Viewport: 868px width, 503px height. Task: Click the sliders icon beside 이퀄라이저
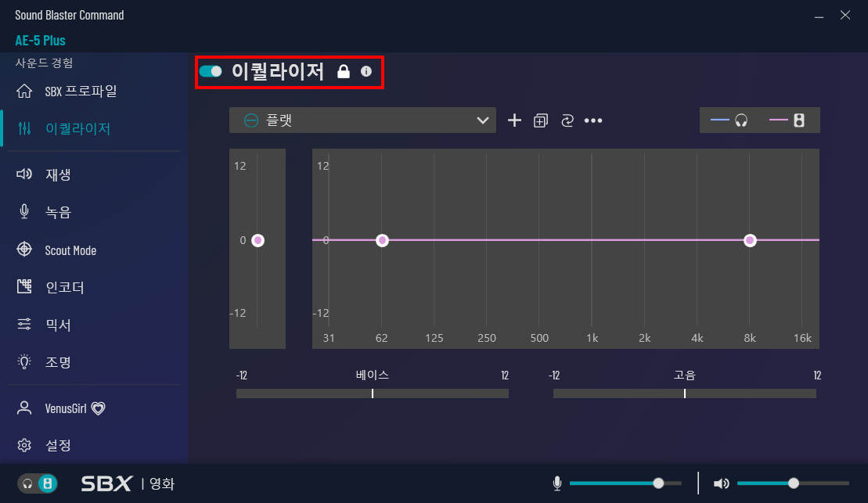point(24,128)
